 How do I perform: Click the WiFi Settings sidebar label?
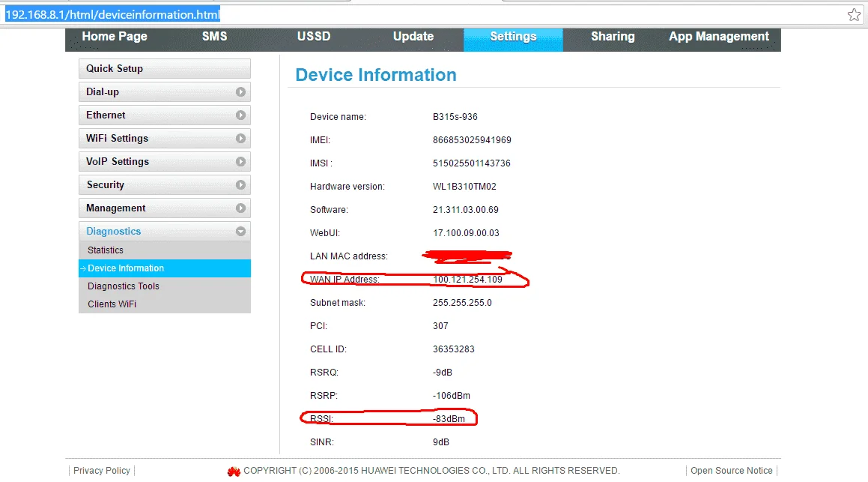(x=117, y=139)
